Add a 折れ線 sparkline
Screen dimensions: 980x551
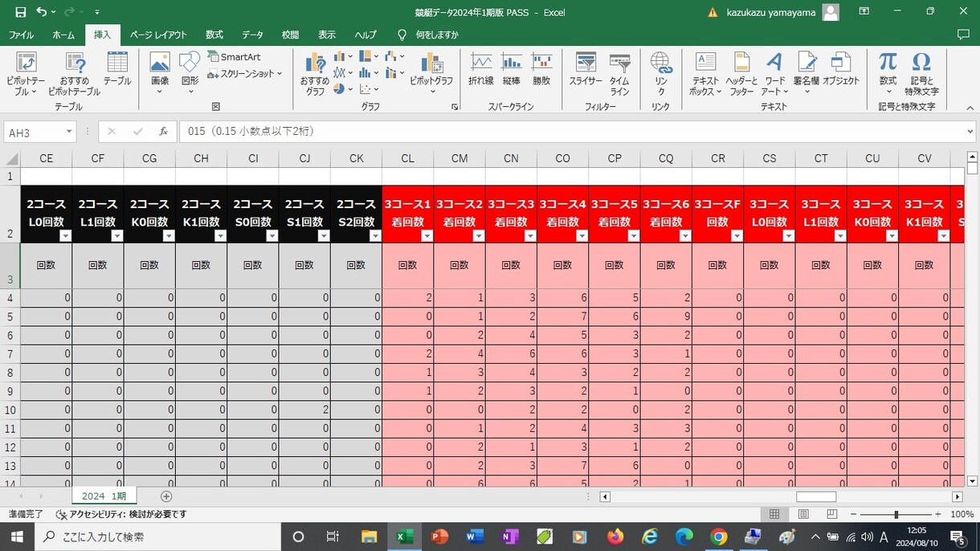481,69
